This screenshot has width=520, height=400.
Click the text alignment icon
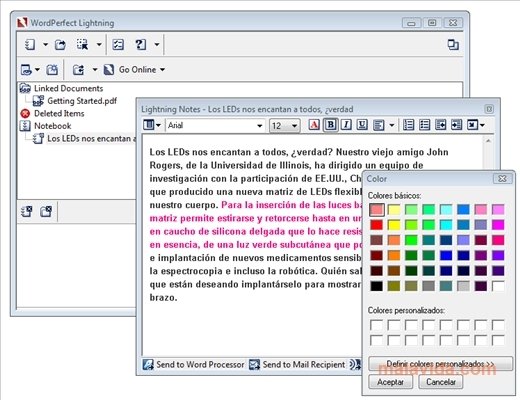(x=378, y=125)
